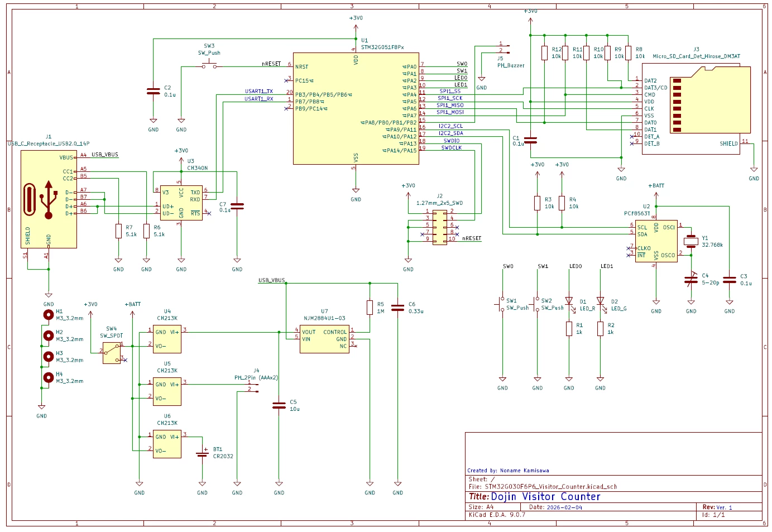Select the I2C2_SDA net label
The height and width of the screenshot is (532, 772).
450,133
